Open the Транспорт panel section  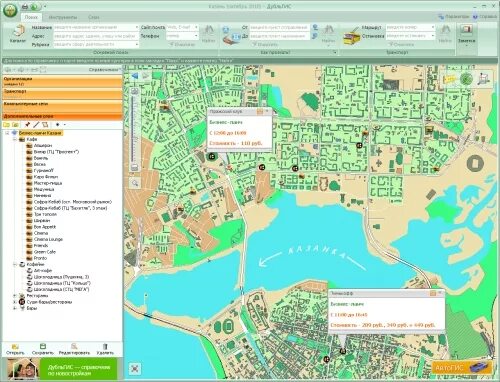pos(62,93)
